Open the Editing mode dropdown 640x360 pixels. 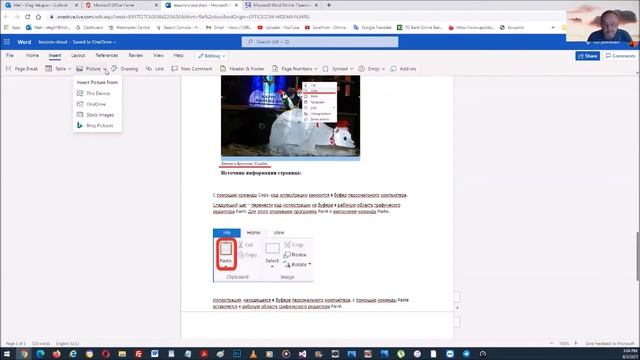click(x=211, y=56)
